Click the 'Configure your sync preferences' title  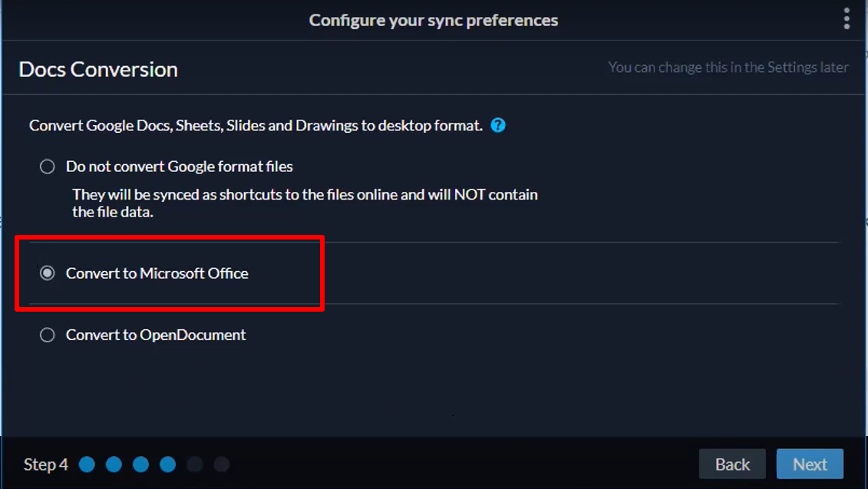434,20
